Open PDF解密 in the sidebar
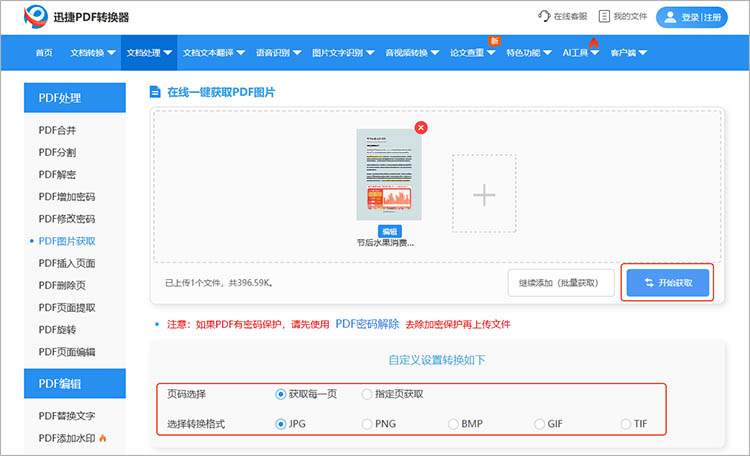This screenshot has height=456, width=750. [x=57, y=175]
